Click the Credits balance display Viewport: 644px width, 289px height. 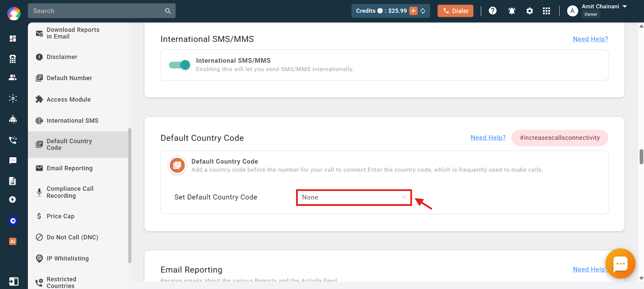coord(390,11)
